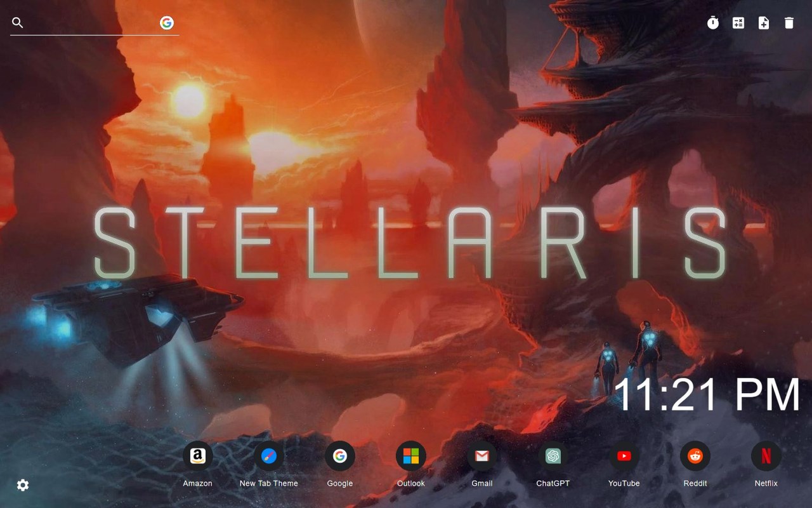This screenshot has width=812, height=508.
Task: Open the Gmail shortcut icon
Action: pyautogui.click(x=482, y=456)
